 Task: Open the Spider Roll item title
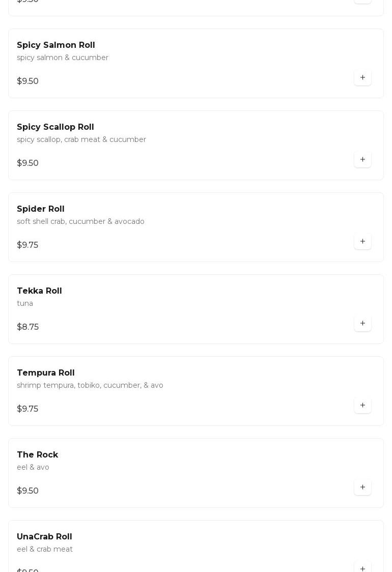point(41,209)
